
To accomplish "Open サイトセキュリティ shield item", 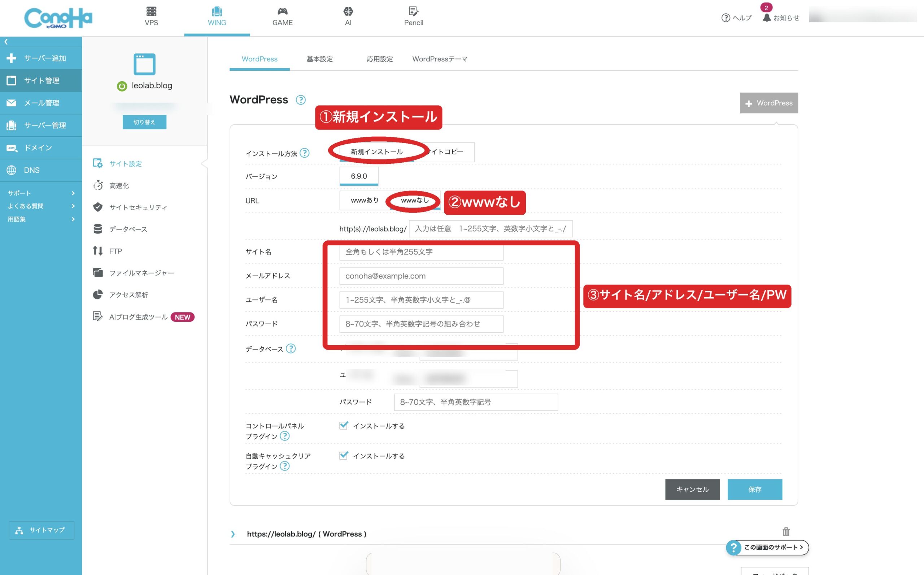I will 130,207.
